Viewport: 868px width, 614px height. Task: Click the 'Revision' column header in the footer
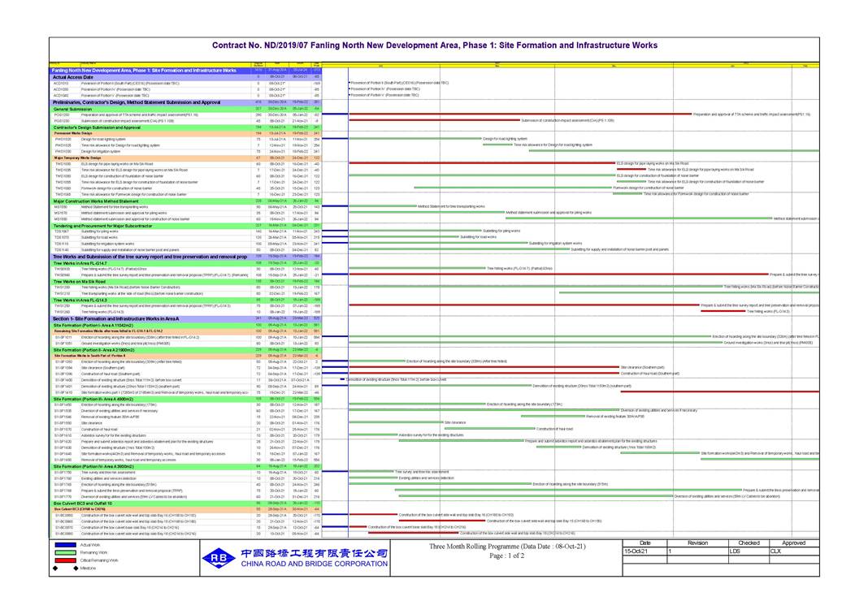697,543
